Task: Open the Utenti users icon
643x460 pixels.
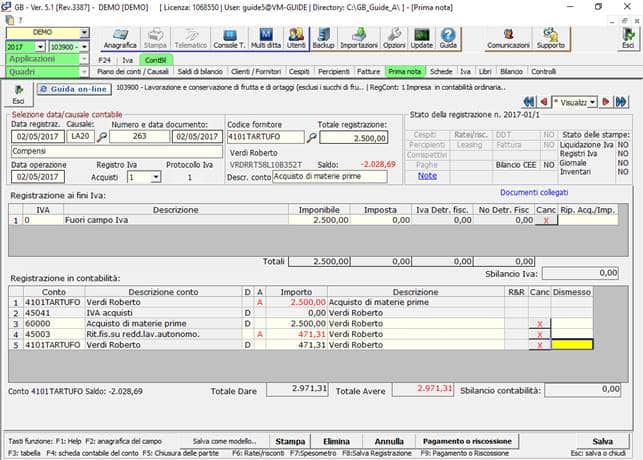Action: coord(296,39)
